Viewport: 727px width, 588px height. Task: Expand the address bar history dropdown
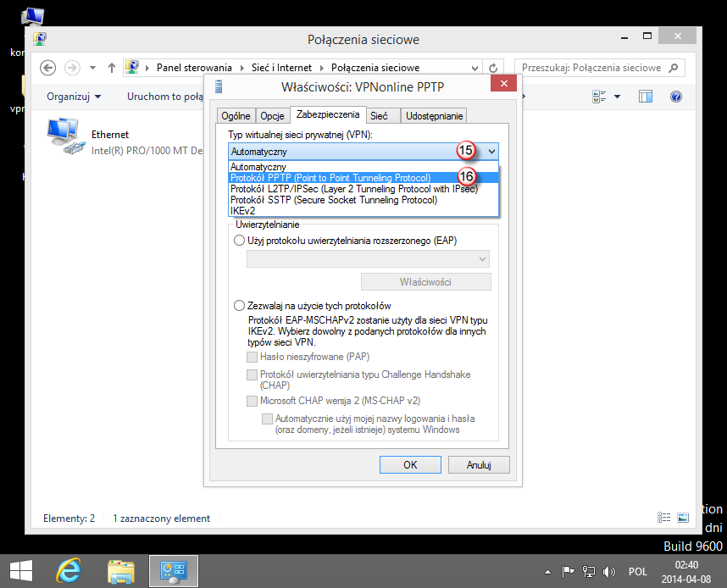pyautogui.click(x=474, y=68)
